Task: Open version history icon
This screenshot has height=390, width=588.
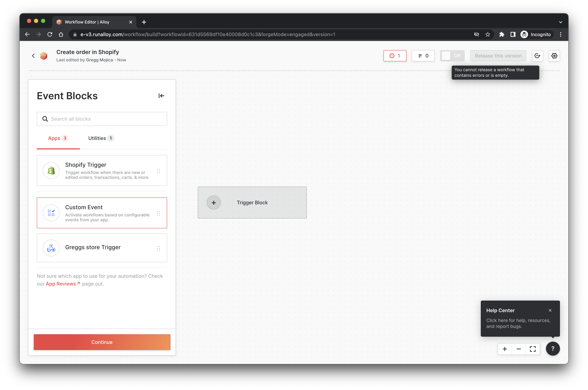Action: coord(537,56)
